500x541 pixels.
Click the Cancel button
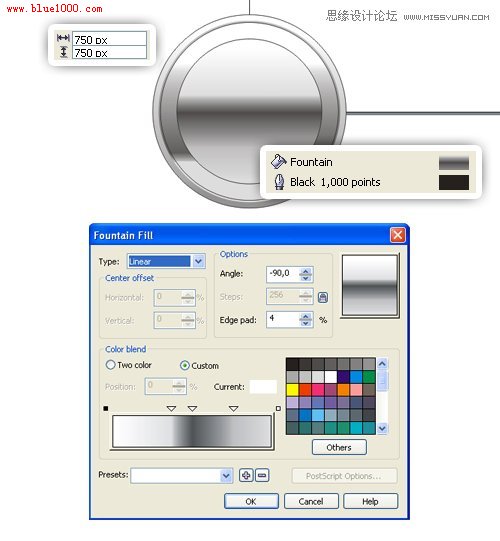tap(311, 501)
